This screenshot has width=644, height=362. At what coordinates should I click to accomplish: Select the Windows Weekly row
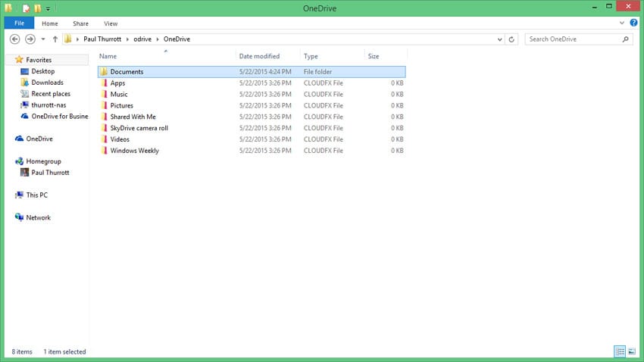tap(252, 151)
